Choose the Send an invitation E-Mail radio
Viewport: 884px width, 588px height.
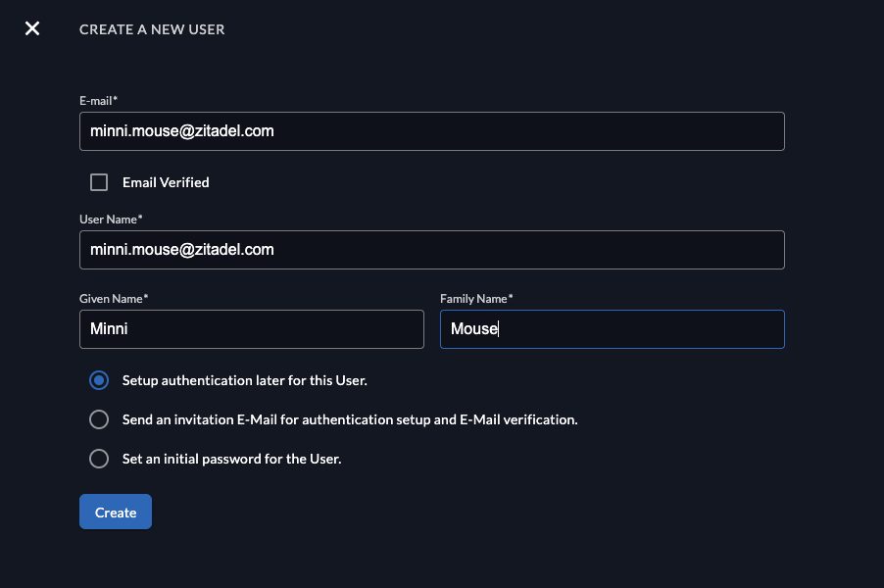click(x=99, y=419)
